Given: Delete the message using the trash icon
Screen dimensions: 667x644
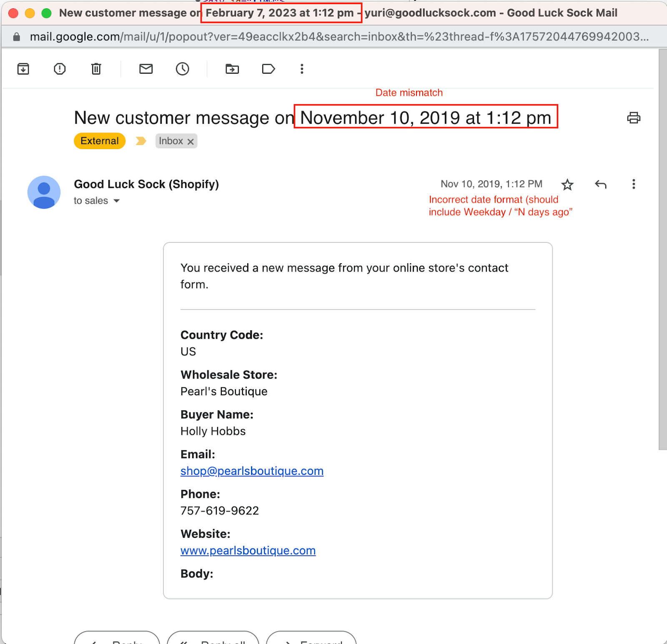Looking at the screenshot, I should [96, 69].
